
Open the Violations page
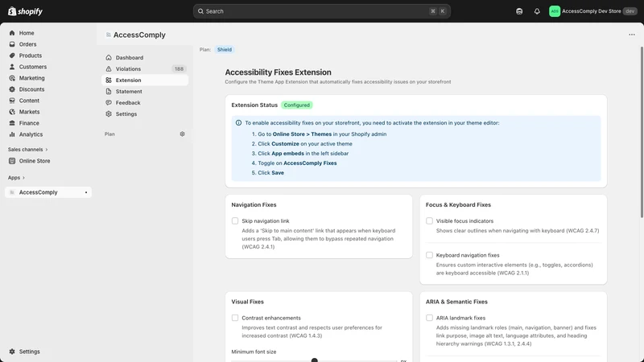click(145, 69)
